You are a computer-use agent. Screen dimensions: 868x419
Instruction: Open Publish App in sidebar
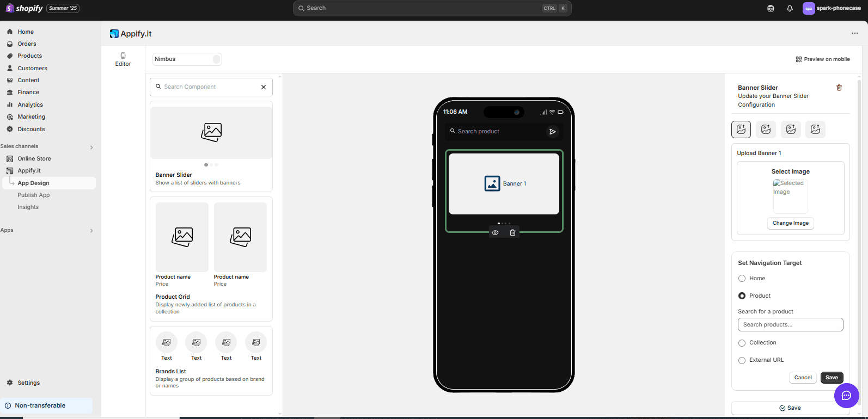pyautogui.click(x=34, y=195)
